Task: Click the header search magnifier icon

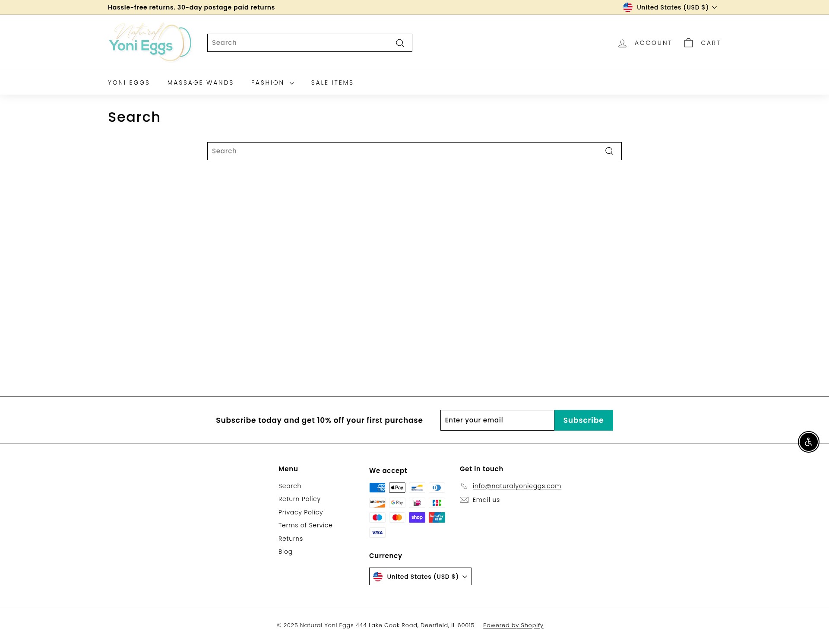Action: (400, 43)
